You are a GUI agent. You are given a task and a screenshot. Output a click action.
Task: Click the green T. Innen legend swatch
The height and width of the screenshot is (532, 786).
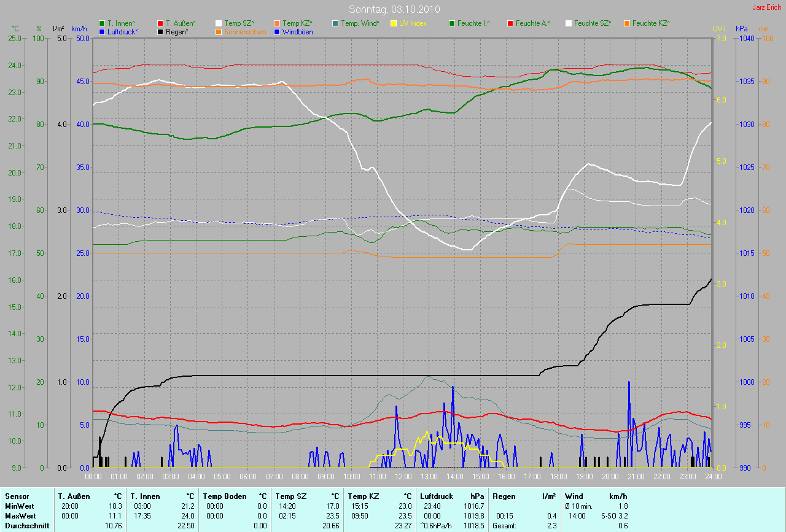(x=102, y=23)
